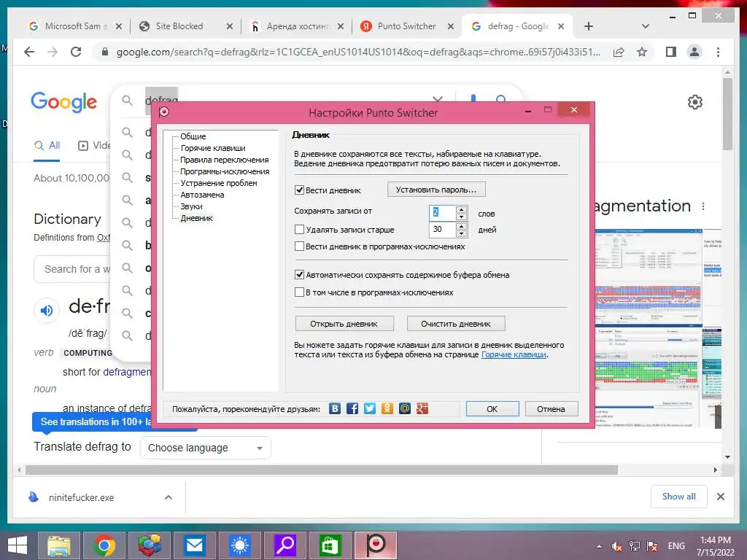
Task: Select "Горячие клавиши" in the settings tree
Action: 213,148
